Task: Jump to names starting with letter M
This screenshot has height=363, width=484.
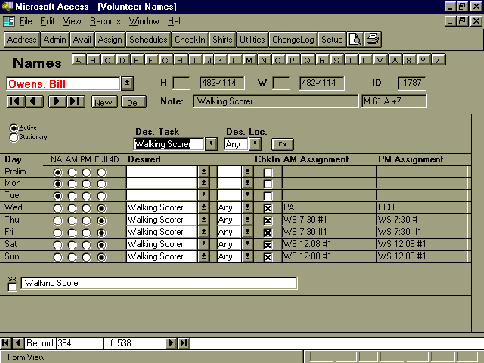Action: click(249, 60)
